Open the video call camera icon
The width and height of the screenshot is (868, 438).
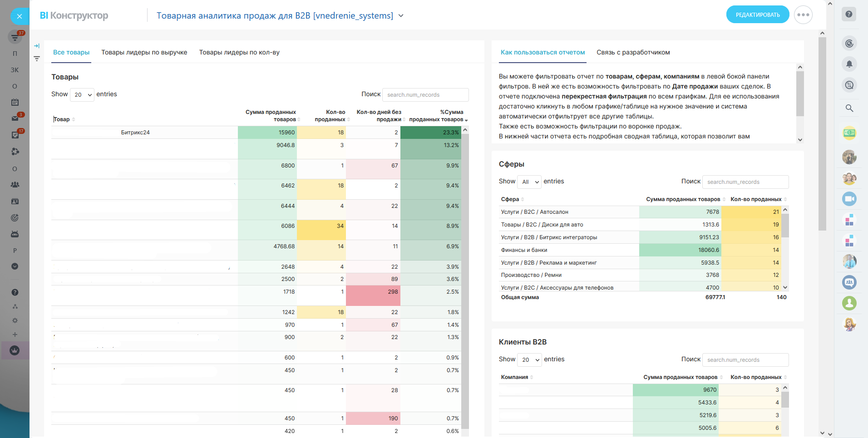pyautogui.click(x=849, y=199)
